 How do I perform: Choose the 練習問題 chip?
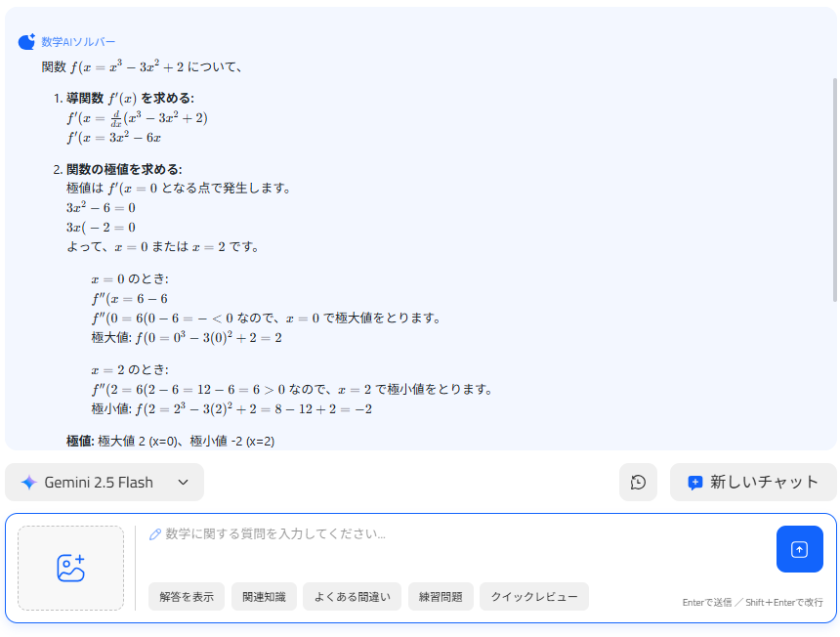[x=440, y=596]
